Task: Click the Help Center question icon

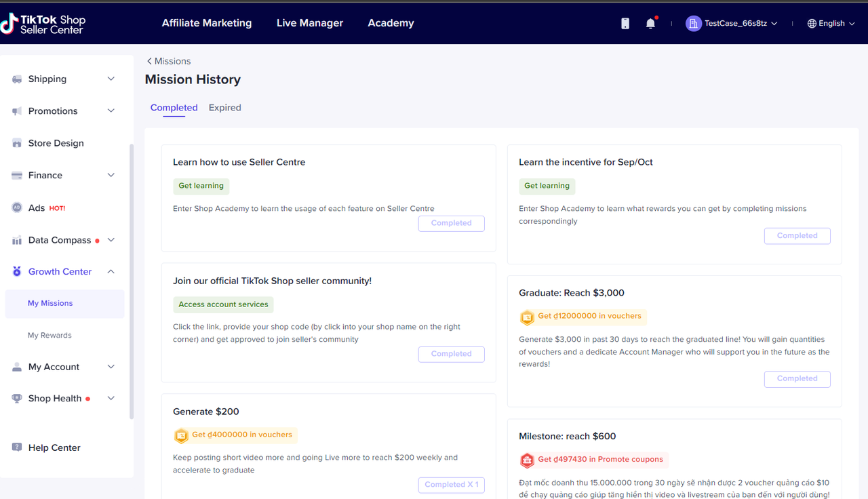Action: (x=17, y=447)
